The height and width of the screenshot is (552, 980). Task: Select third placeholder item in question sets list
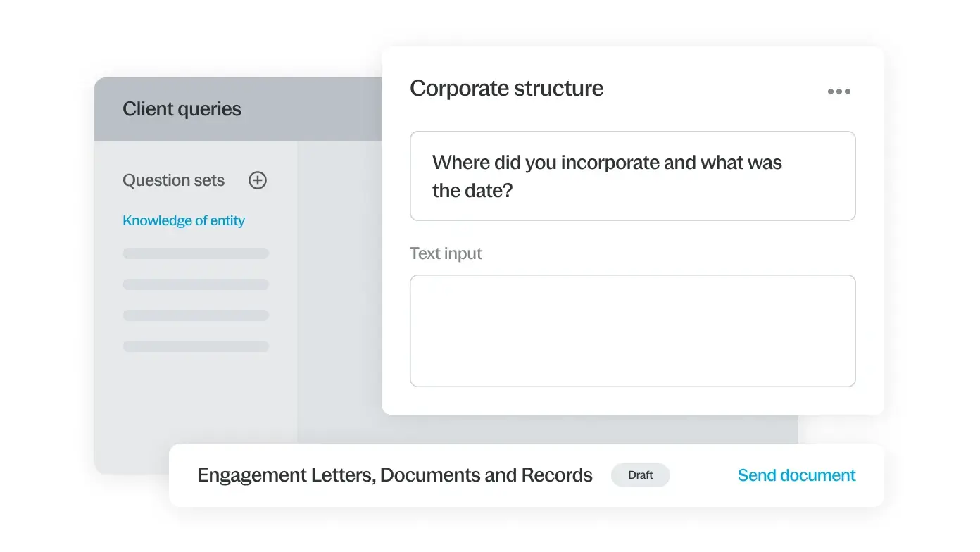(x=196, y=315)
